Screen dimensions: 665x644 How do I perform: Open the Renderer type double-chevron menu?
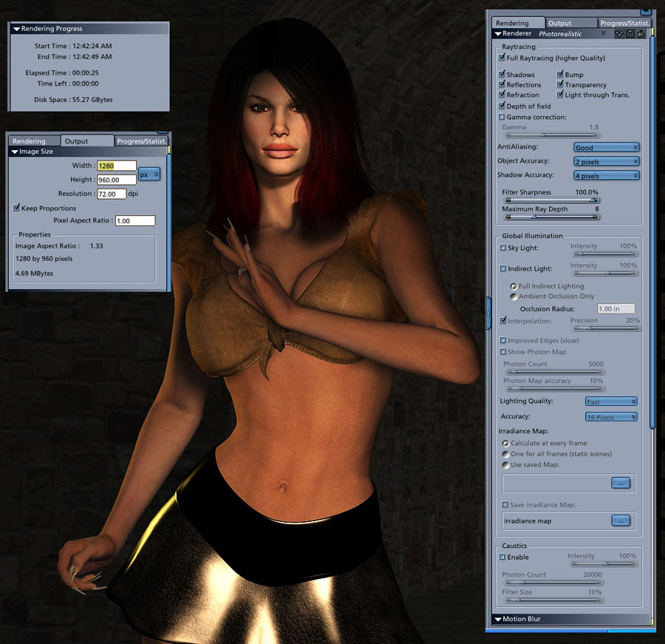tap(604, 33)
